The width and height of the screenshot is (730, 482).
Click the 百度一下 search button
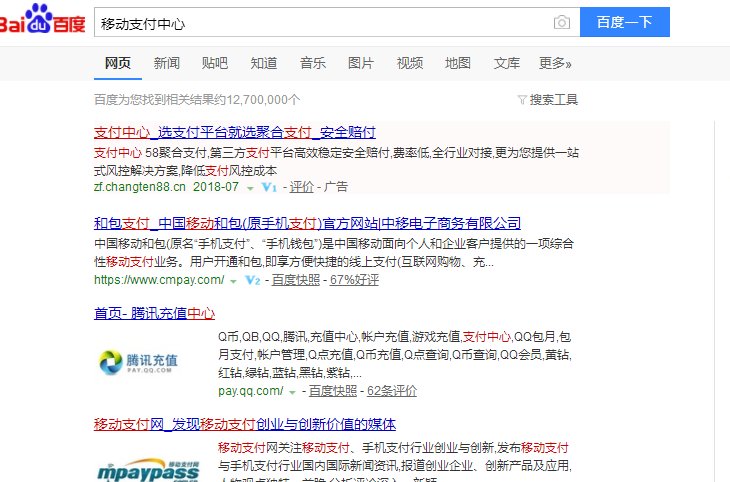(x=625, y=22)
